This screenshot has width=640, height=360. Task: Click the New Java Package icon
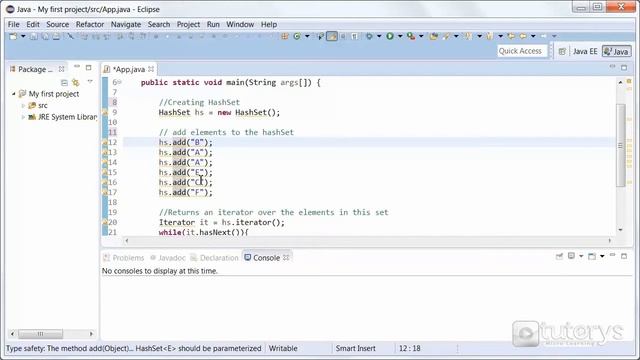click(x=284, y=36)
